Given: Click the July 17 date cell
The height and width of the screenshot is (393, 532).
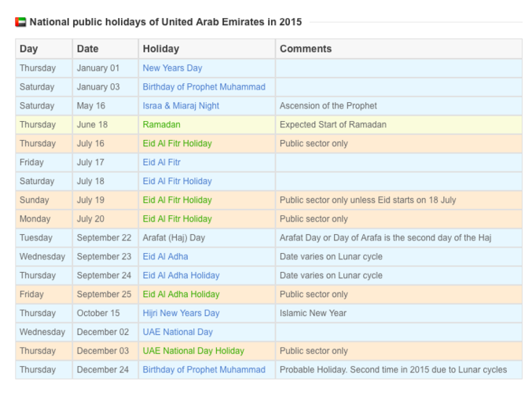Looking at the screenshot, I should click(x=105, y=162).
